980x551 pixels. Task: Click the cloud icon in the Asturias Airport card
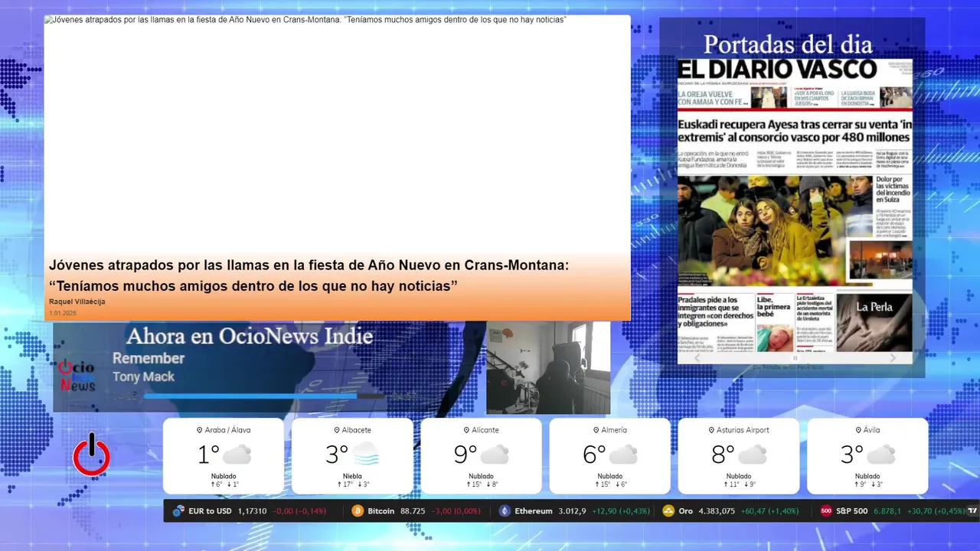point(752,455)
